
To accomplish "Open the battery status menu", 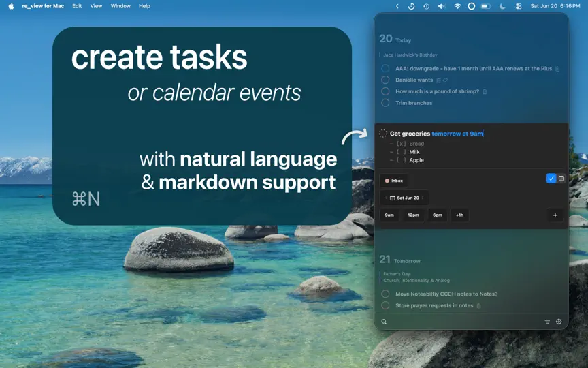I will 486,6.
